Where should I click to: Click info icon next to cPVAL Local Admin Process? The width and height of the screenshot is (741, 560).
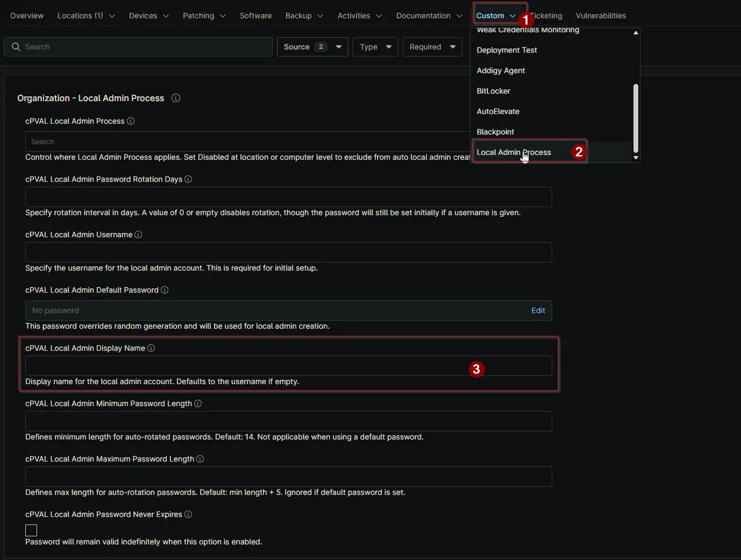[131, 121]
